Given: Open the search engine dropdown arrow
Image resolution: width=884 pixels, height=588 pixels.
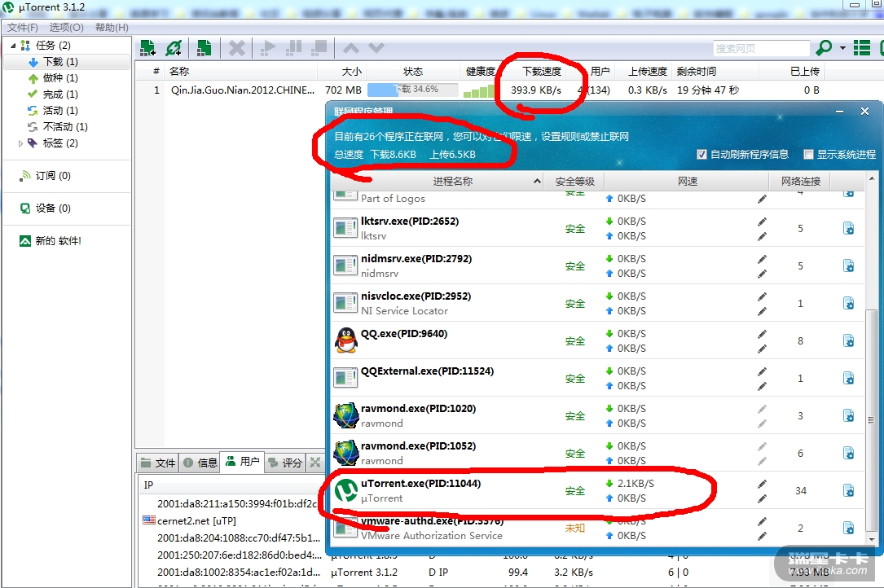Looking at the screenshot, I should (x=842, y=48).
